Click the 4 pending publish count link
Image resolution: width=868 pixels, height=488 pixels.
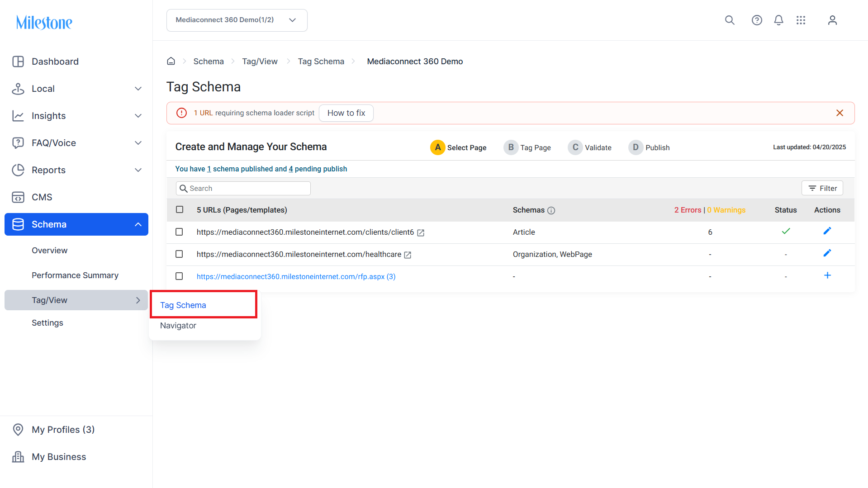click(x=291, y=169)
